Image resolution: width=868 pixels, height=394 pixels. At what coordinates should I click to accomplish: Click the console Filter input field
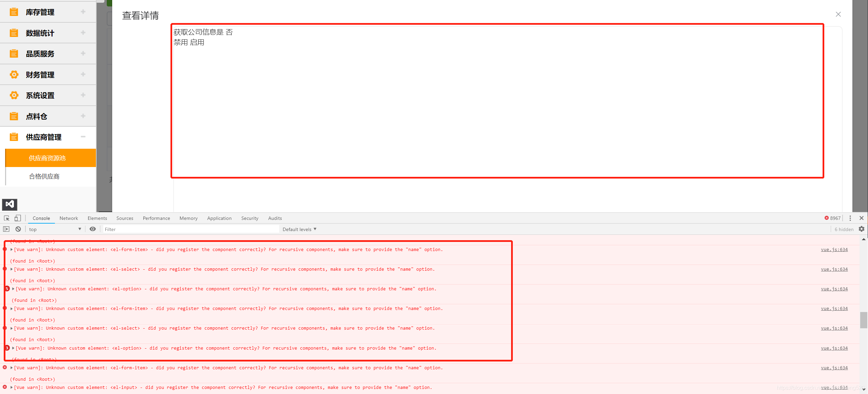click(191, 229)
